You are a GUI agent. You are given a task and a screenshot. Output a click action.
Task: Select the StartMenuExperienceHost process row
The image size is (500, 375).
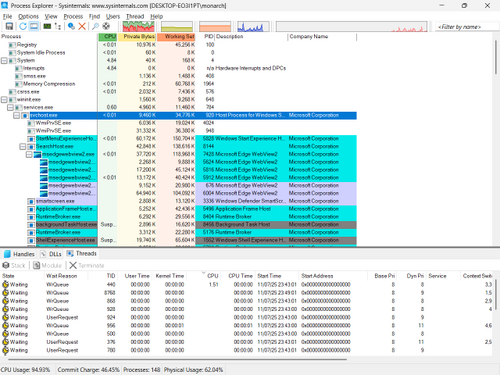(x=178, y=139)
